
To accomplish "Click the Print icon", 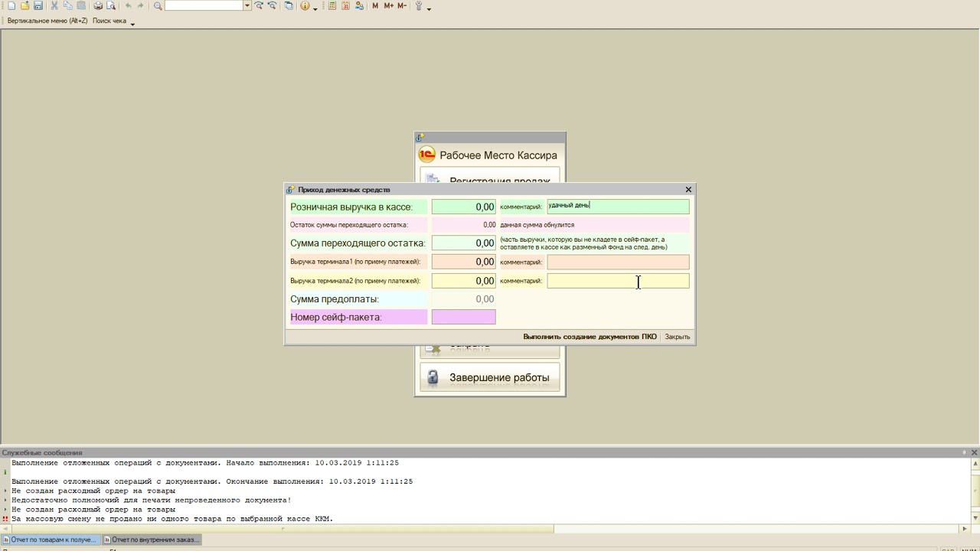I will tap(98, 5).
